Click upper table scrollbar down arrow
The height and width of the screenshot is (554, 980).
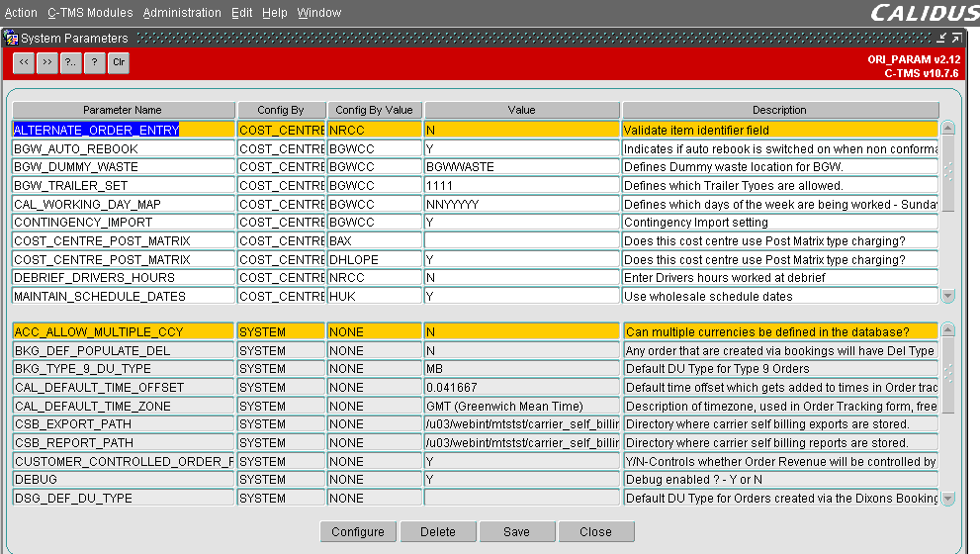pyautogui.click(x=948, y=296)
